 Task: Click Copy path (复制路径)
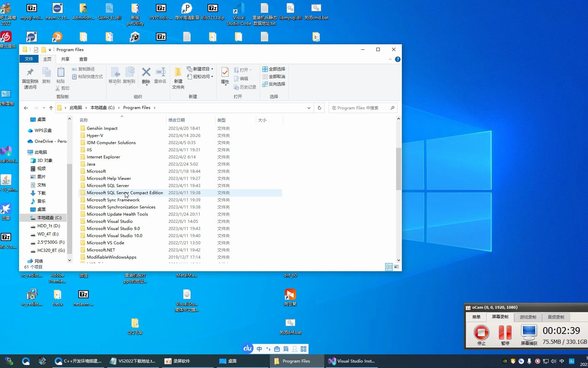pyautogui.click(x=83, y=69)
